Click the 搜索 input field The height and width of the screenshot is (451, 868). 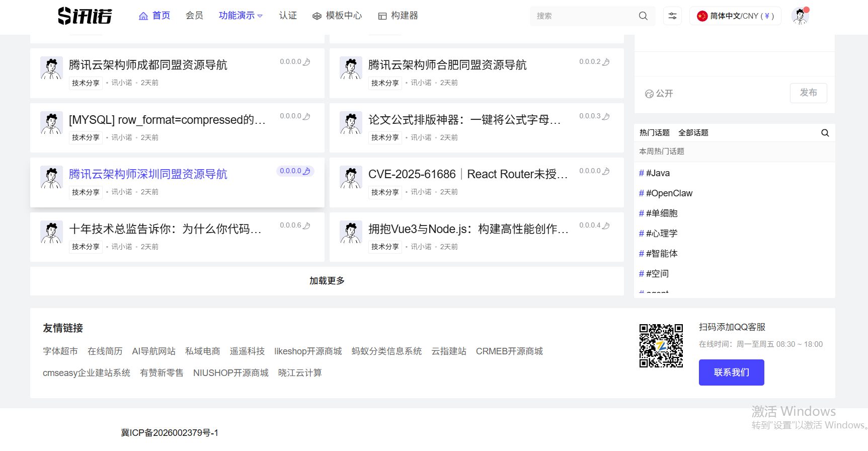click(x=584, y=16)
